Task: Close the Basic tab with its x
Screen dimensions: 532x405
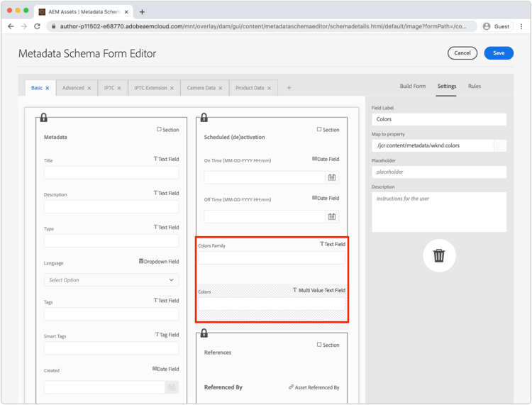Action: coord(48,88)
